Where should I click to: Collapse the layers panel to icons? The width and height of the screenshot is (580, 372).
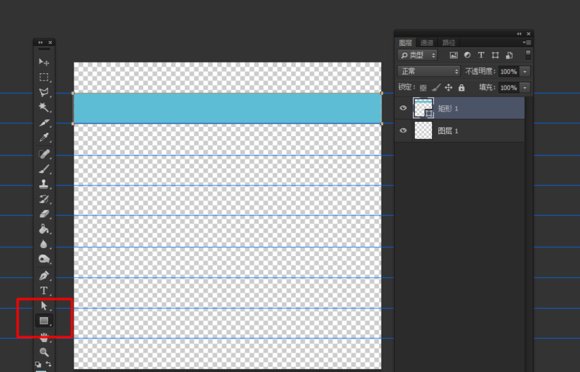click(x=519, y=34)
